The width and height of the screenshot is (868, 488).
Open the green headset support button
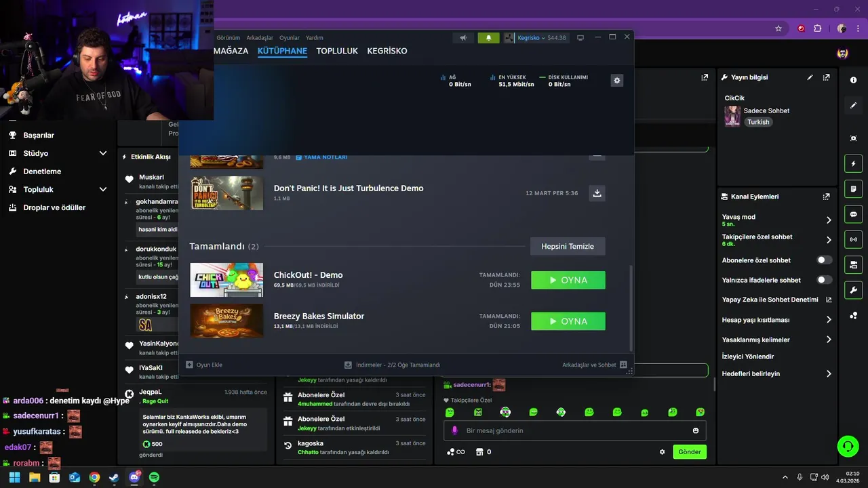[848, 446]
